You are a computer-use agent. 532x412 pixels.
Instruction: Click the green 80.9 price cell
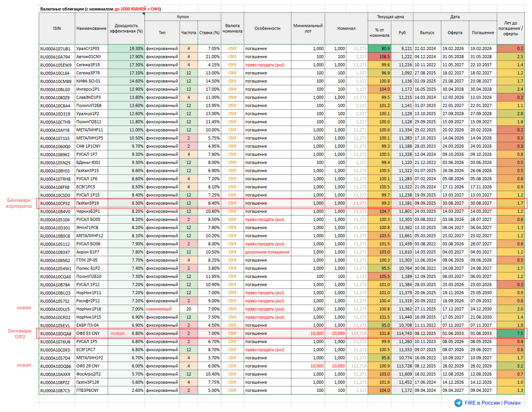(x=379, y=49)
